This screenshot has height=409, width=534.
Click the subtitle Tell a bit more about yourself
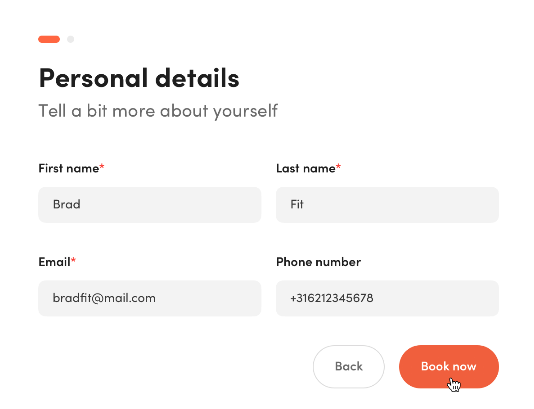pos(158,111)
